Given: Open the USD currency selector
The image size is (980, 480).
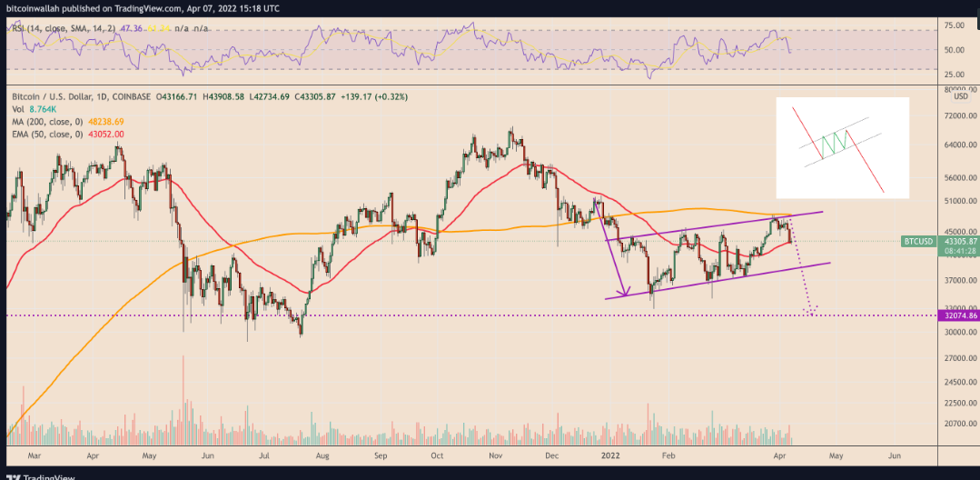Looking at the screenshot, I should point(959,96).
